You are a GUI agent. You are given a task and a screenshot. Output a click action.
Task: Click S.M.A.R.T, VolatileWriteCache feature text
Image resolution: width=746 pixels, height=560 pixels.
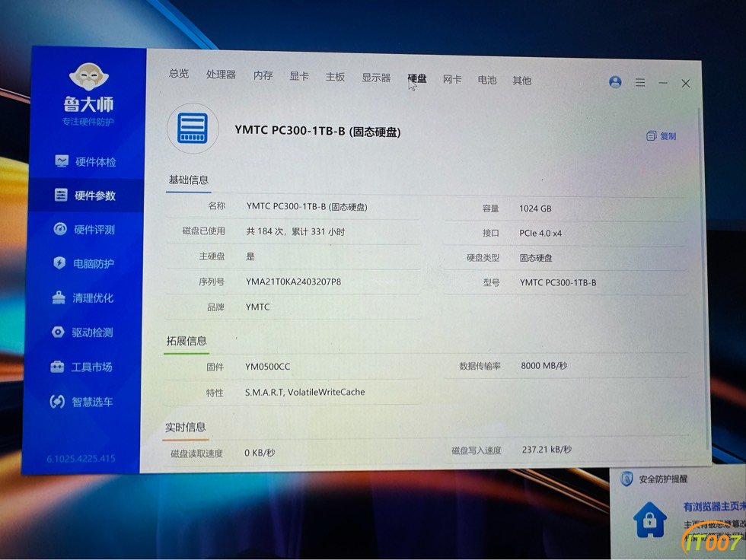pyautogui.click(x=305, y=392)
